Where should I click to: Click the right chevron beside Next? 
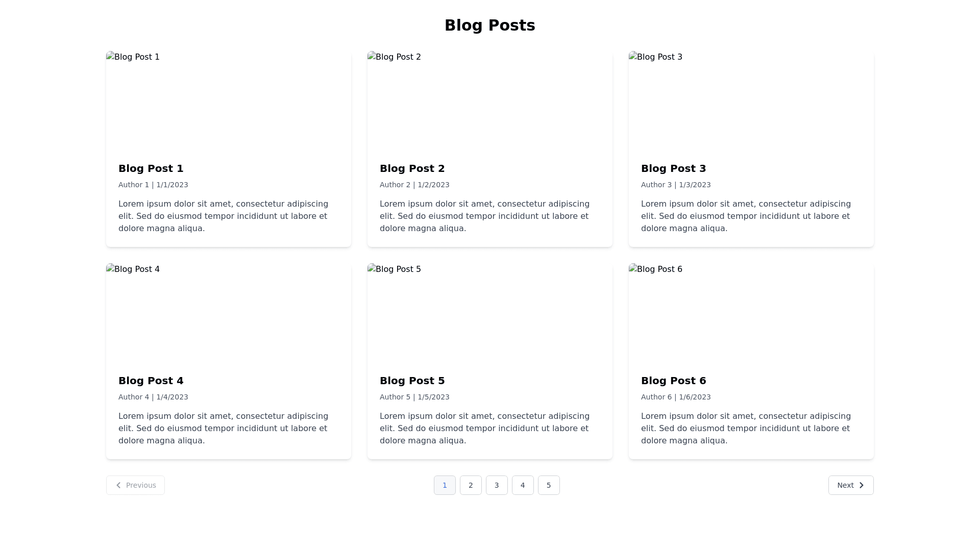click(861, 485)
